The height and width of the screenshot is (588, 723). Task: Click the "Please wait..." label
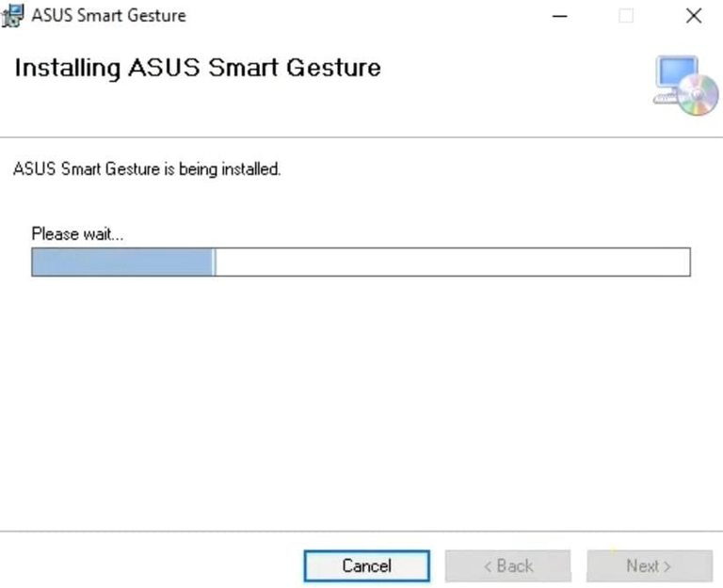pos(77,234)
